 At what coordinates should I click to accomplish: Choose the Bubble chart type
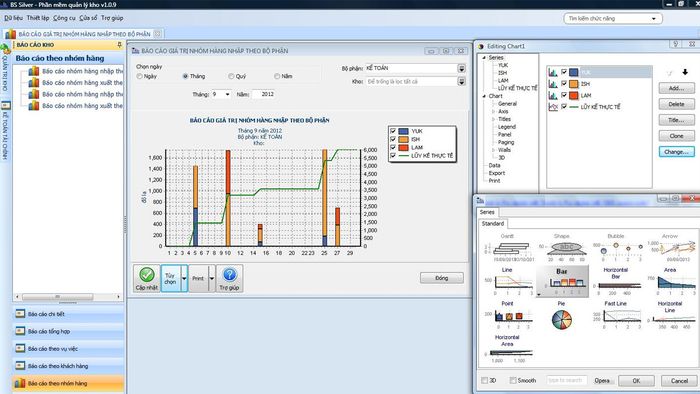(616, 248)
